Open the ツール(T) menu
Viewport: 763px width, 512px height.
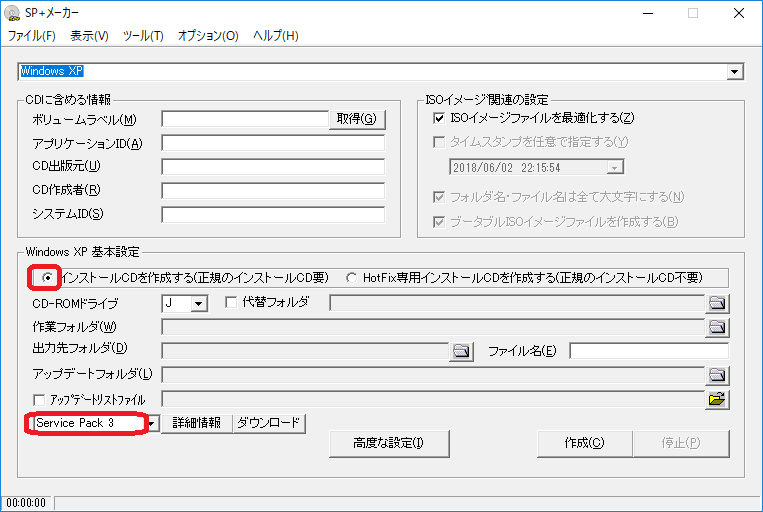(x=143, y=36)
